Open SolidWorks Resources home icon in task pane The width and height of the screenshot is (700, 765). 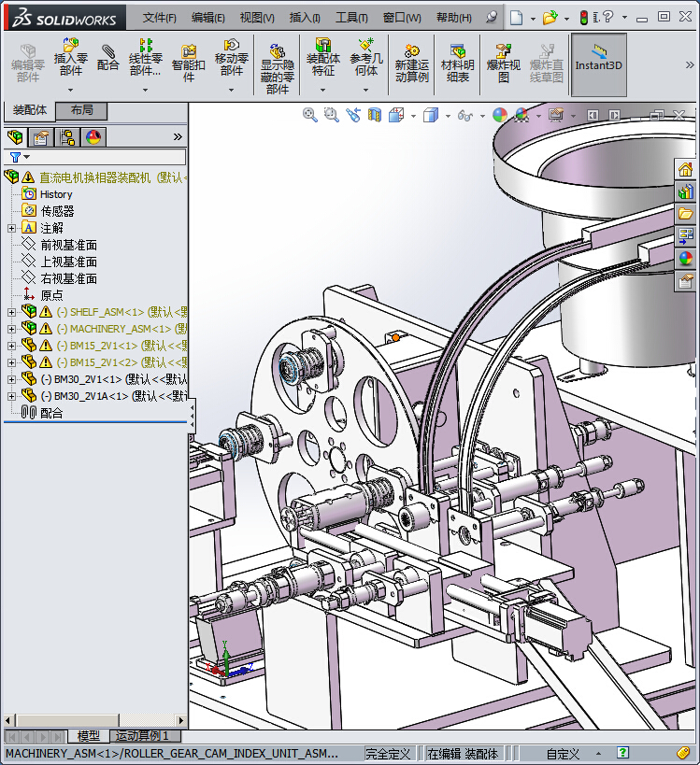(x=685, y=170)
